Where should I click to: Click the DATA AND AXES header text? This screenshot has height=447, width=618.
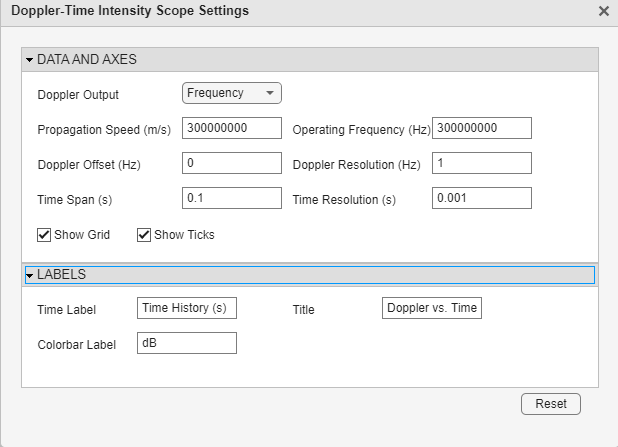(x=87, y=60)
